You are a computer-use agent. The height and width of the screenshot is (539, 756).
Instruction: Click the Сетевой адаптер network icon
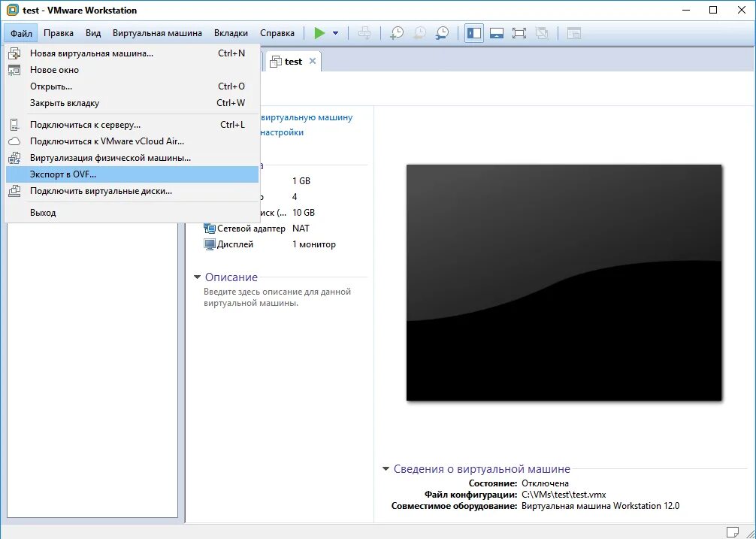[209, 228]
